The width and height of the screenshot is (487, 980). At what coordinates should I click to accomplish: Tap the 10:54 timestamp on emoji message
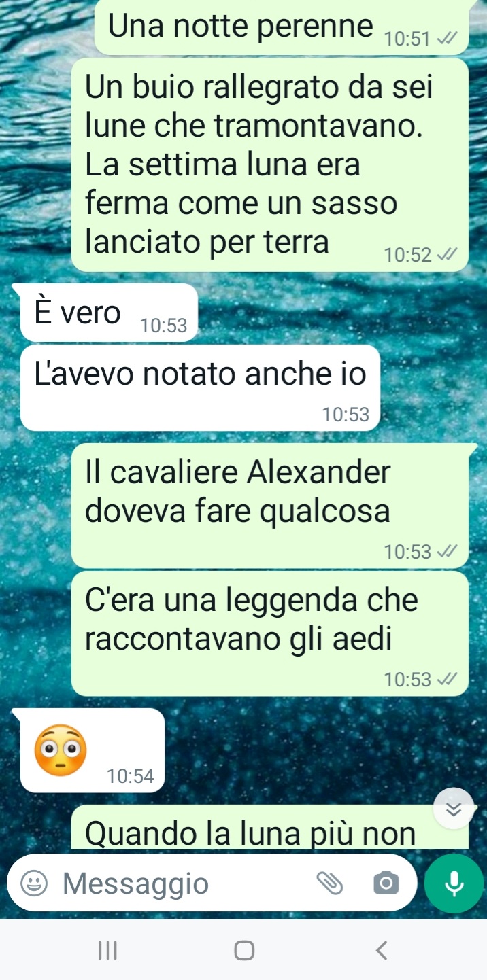pos(131,775)
